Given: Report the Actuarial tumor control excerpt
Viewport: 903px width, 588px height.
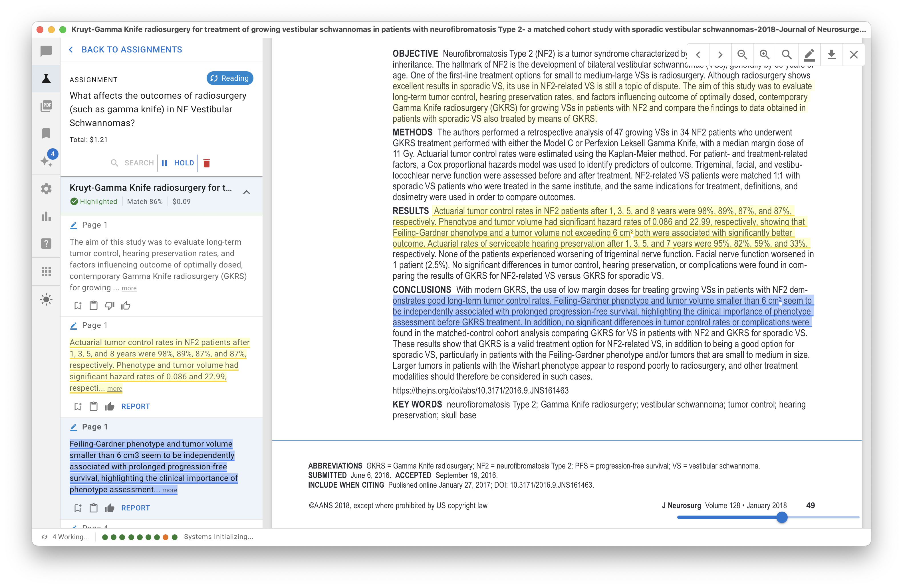Looking at the screenshot, I should pos(136,406).
